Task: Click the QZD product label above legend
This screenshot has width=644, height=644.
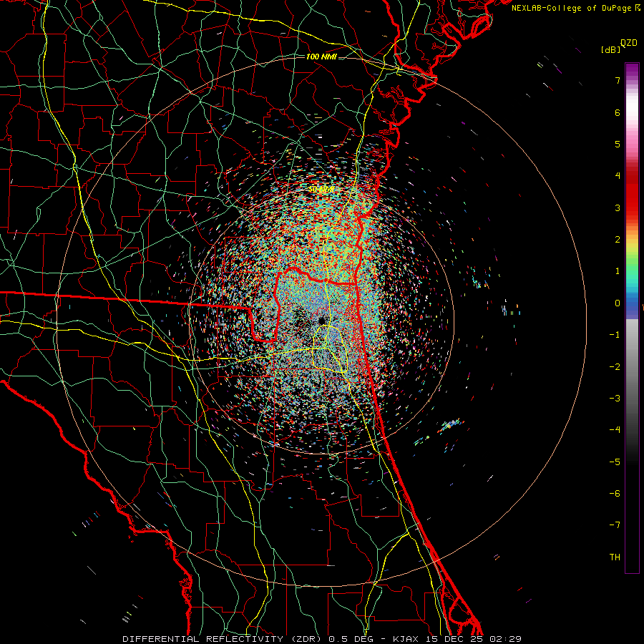Action: 629,43
